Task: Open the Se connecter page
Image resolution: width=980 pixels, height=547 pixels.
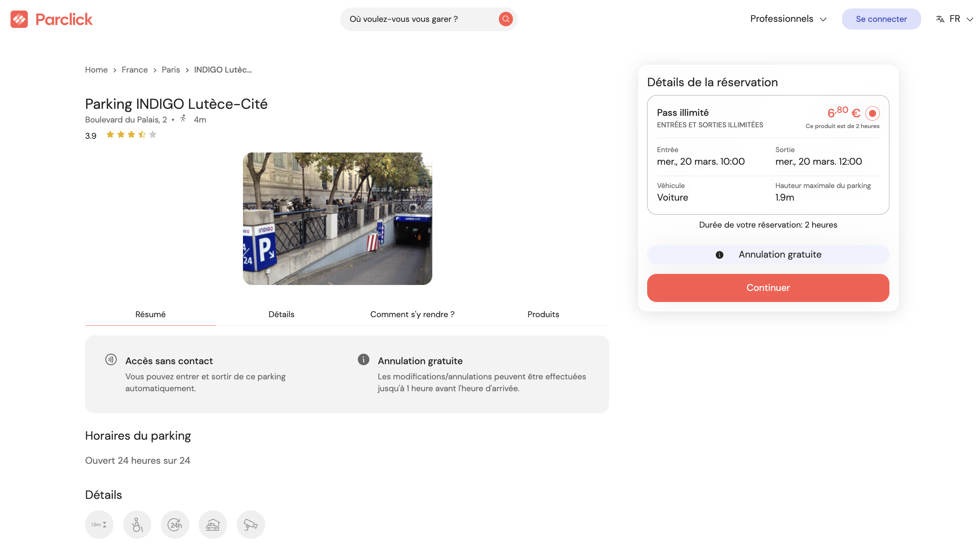Action: [882, 19]
